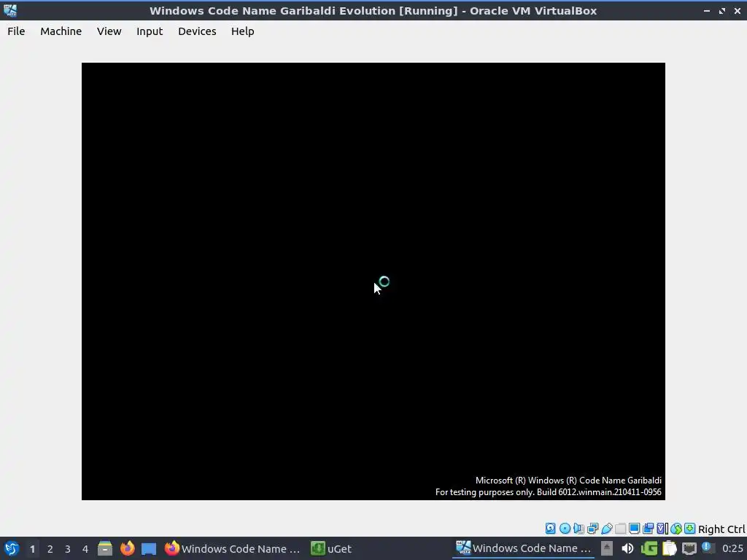
Task: Click the removable media eject tray icon
Action: [606, 548]
